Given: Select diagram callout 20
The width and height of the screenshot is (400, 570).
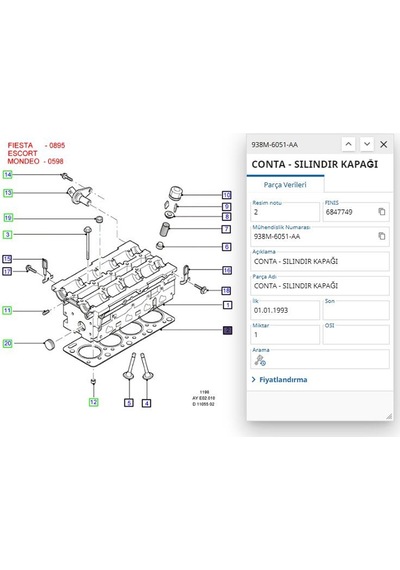Looking at the screenshot, I should (x=8, y=343).
